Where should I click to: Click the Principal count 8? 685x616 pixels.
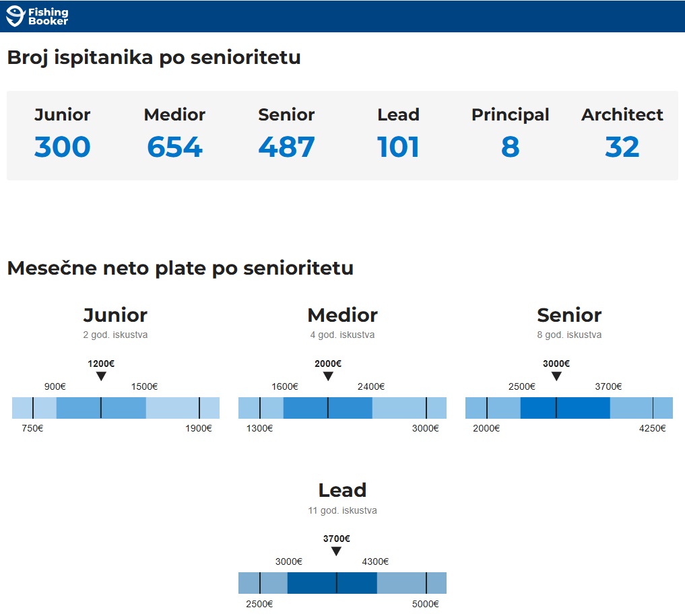click(510, 147)
